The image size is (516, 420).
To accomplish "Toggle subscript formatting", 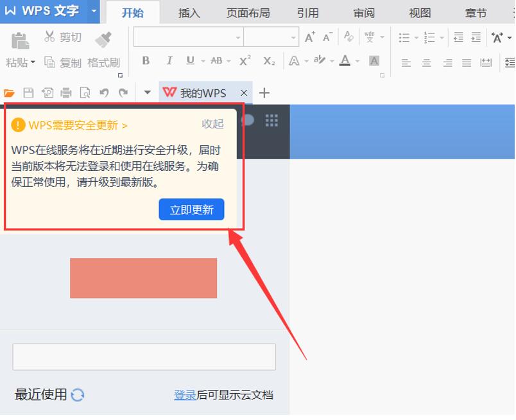I will click(269, 61).
